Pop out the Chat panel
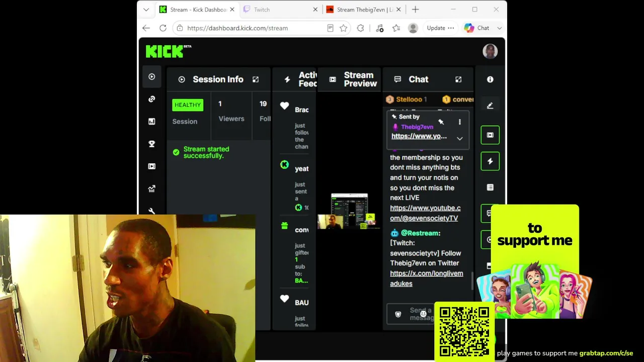Viewport: 644px width, 362px height. [x=458, y=79]
